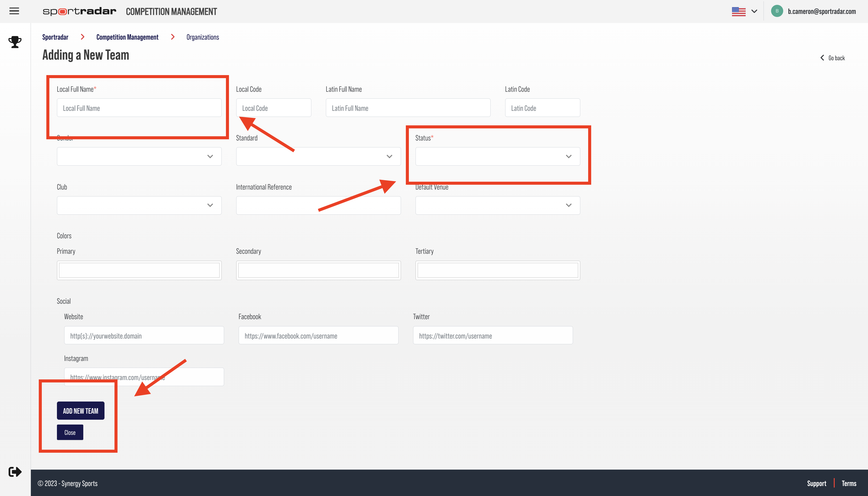
Task: Click the US flag language icon
Action: pos(739,11)
